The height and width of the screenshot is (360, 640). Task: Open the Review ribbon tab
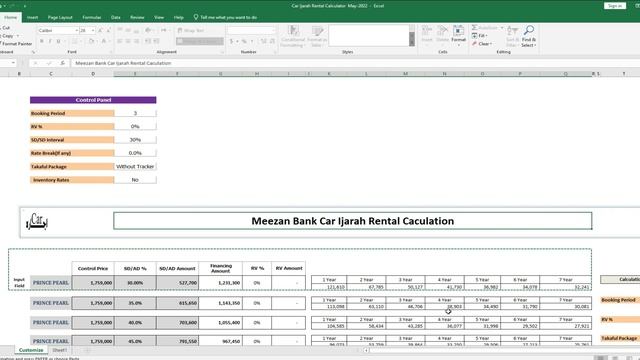pos(137,18)
